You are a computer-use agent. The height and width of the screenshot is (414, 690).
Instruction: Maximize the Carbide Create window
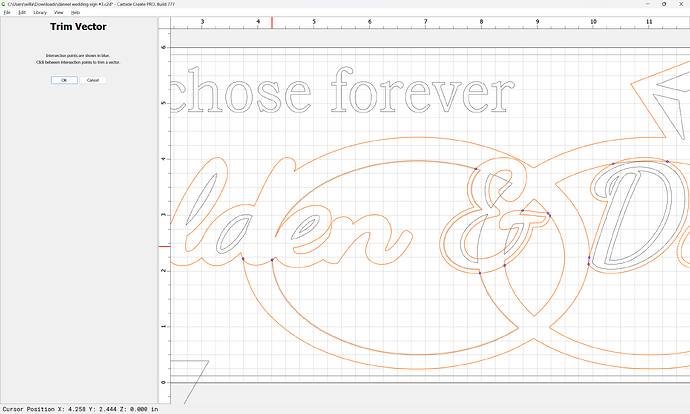[x=664, y=4]
